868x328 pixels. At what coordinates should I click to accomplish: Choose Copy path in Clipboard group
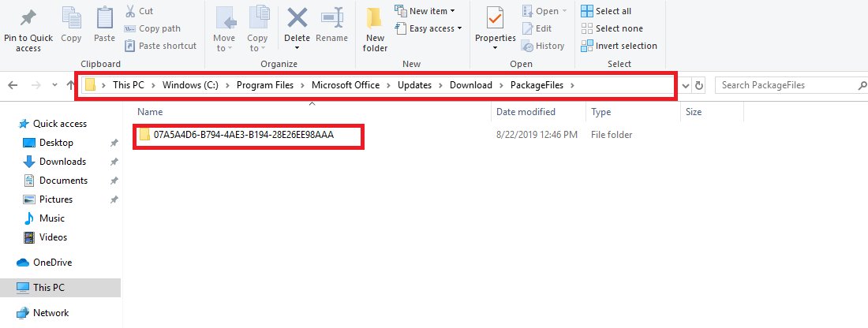[x=152, y=28]
